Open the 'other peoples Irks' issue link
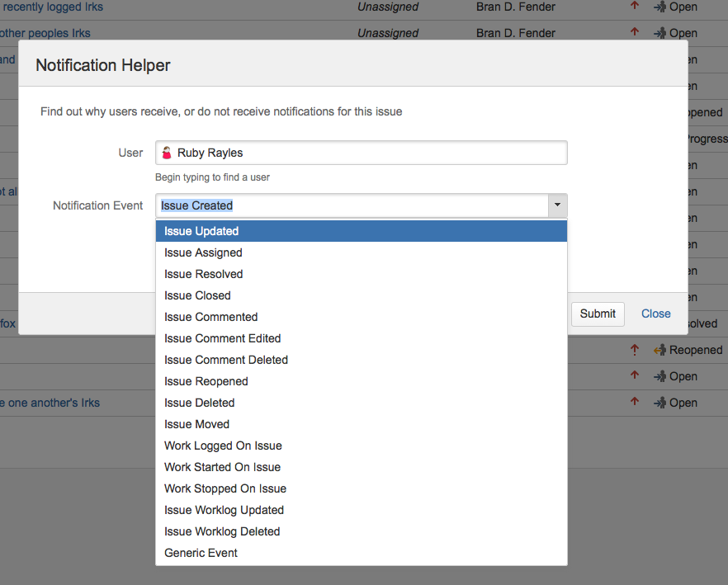Image resolution: width=728 pixels, height=585 pixels. coord(45,33)
